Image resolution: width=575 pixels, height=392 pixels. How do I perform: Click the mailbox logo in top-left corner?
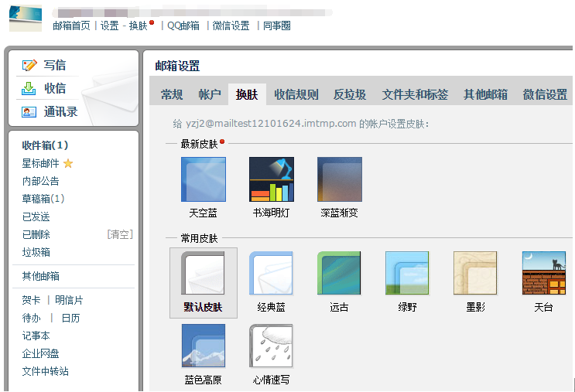(x=26, y=17)
